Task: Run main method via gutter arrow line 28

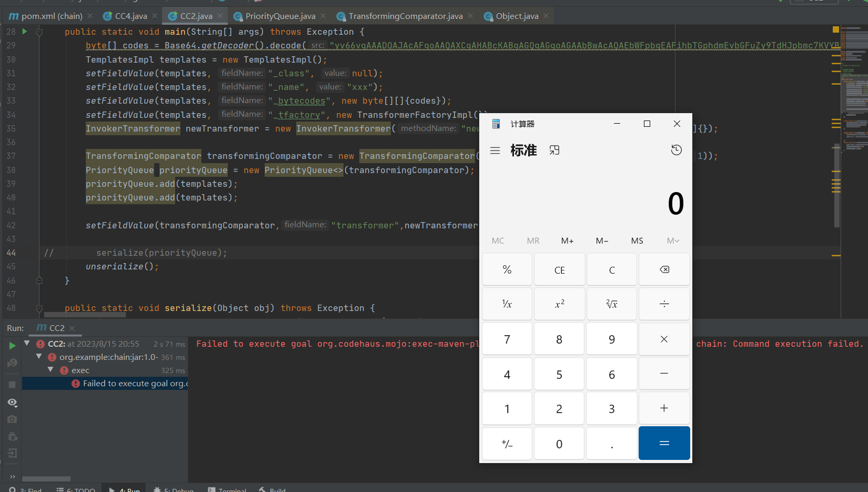Action: click(x=24, y=32)
